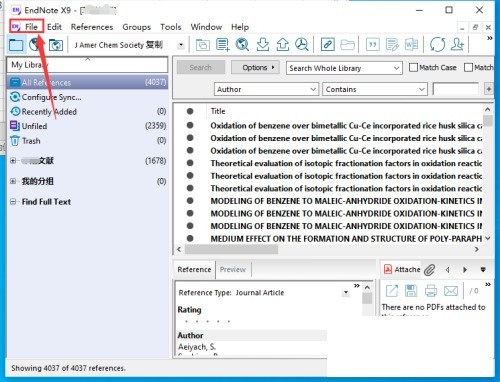Sort by Title column header
500x382 pixels.
[218, 111]
